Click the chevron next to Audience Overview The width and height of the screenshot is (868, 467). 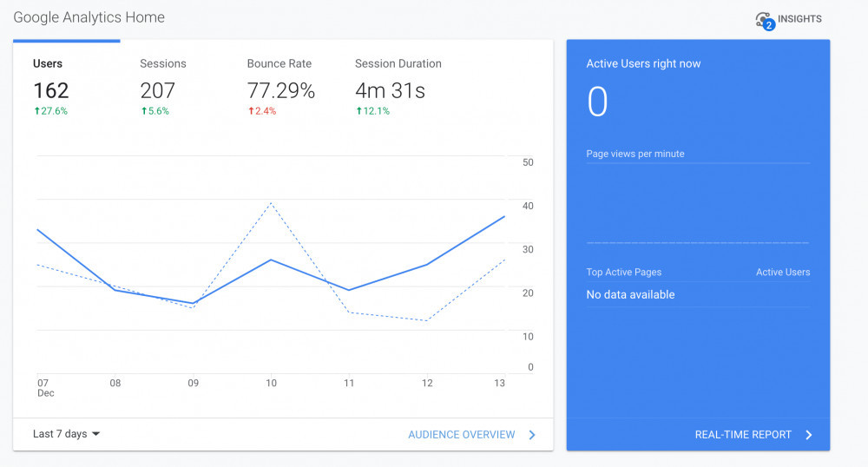[532, 435]
